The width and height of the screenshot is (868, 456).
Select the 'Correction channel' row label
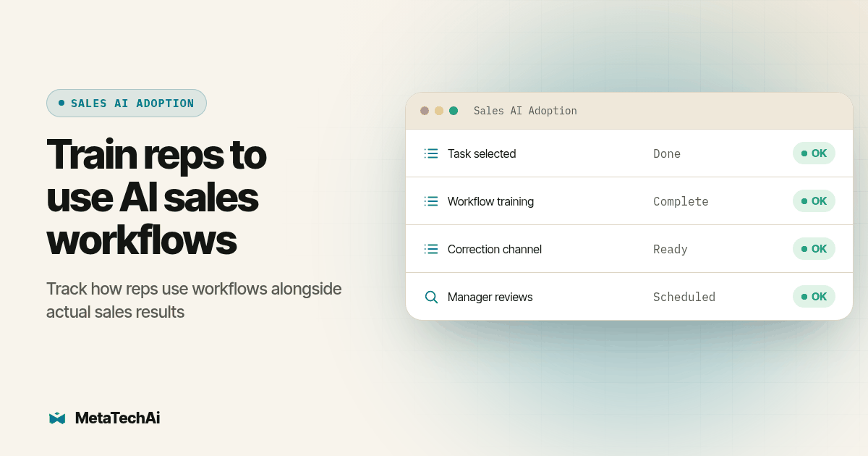point(495,249)
